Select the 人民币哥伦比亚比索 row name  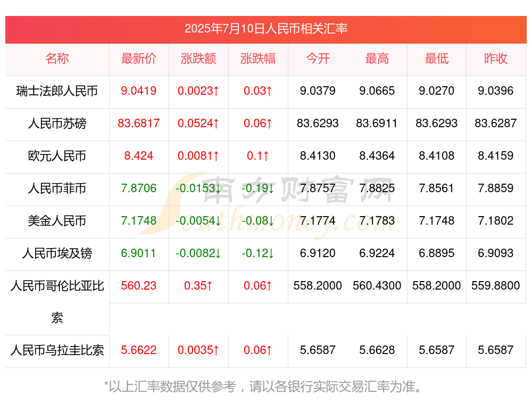[57, 301]
